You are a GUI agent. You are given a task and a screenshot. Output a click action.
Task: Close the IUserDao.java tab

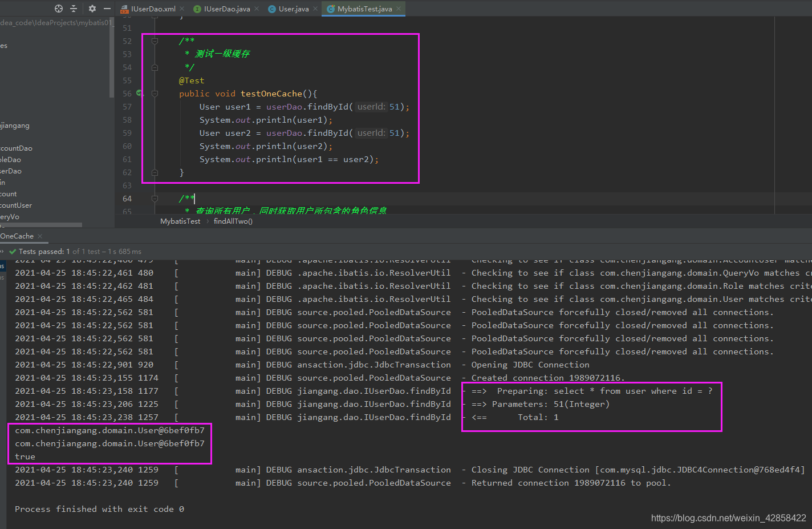click(256, 9)
